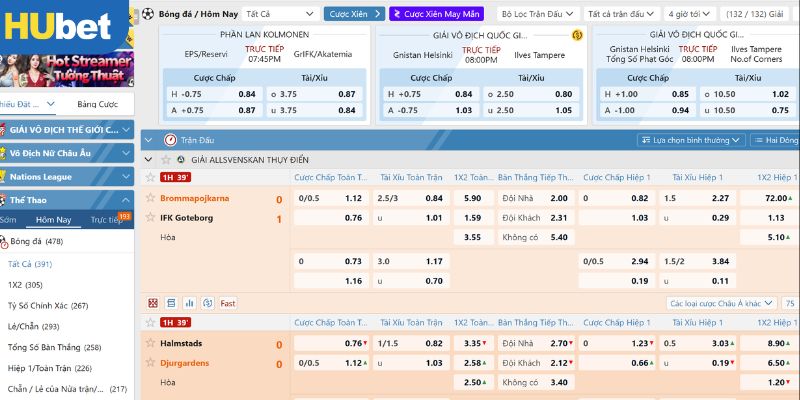800x400 pixels.
Task: Open the Bộ Lọc Trận Đấu dropdown
Action: (x=538, y=14)
